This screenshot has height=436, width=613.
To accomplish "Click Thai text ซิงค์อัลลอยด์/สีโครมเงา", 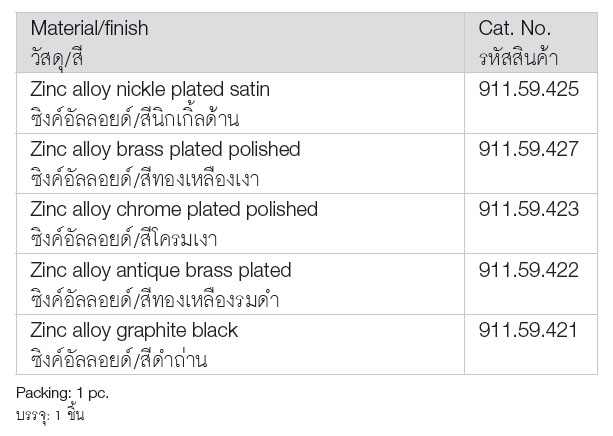I will coord(124,239).
